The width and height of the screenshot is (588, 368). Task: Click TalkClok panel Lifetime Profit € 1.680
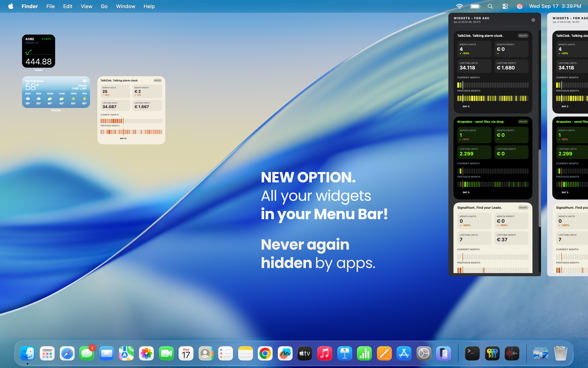(x=511, y=66)
